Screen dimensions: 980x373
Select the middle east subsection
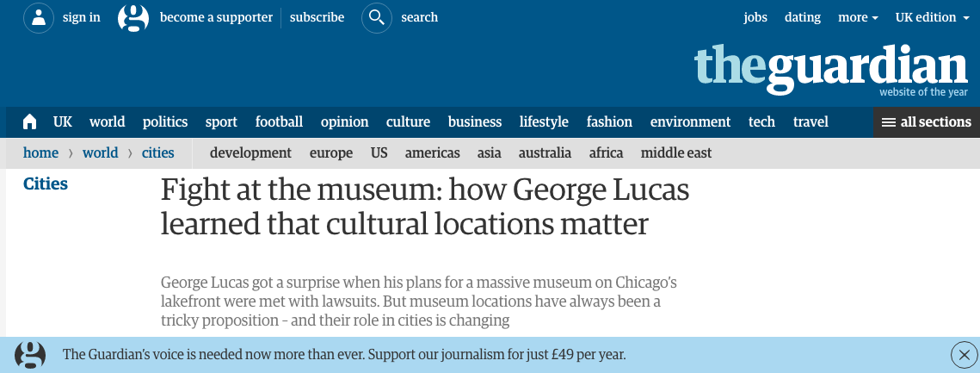[675, 152]
